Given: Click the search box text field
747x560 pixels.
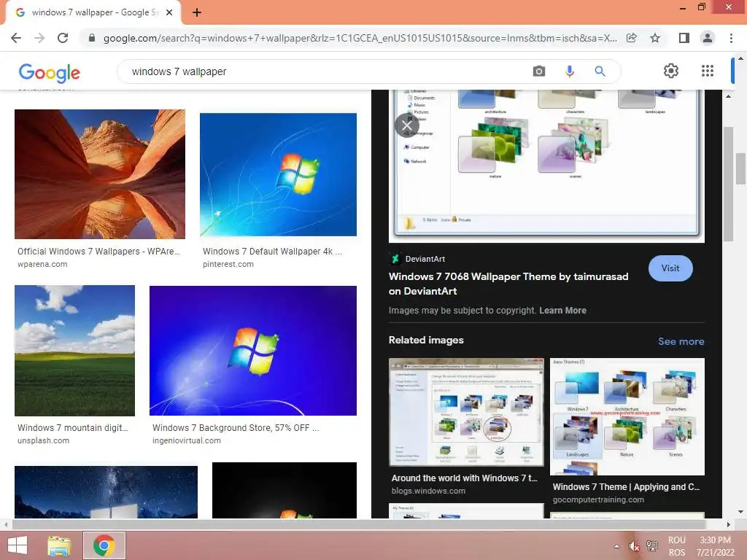Looking at the screenshot, I should point(329,71).
